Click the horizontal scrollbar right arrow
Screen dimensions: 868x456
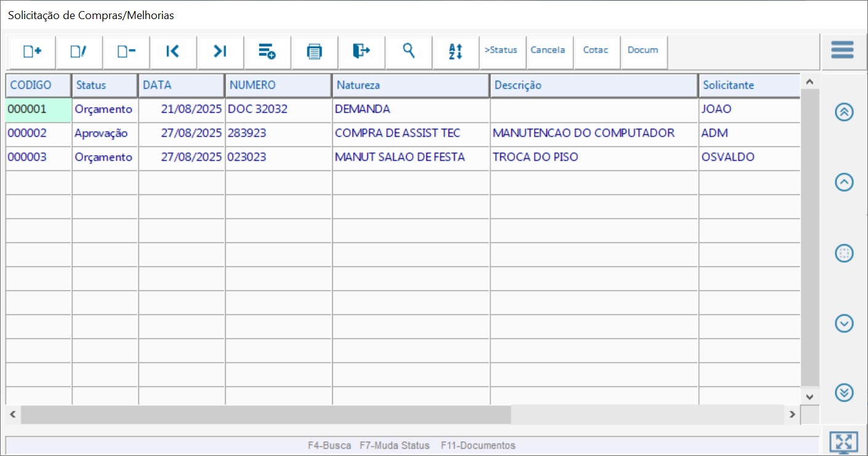792,415
